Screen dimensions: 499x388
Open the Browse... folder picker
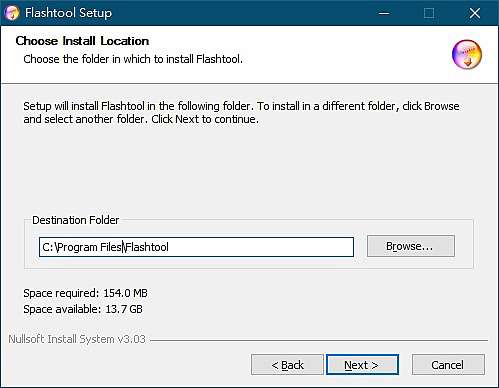411,246
